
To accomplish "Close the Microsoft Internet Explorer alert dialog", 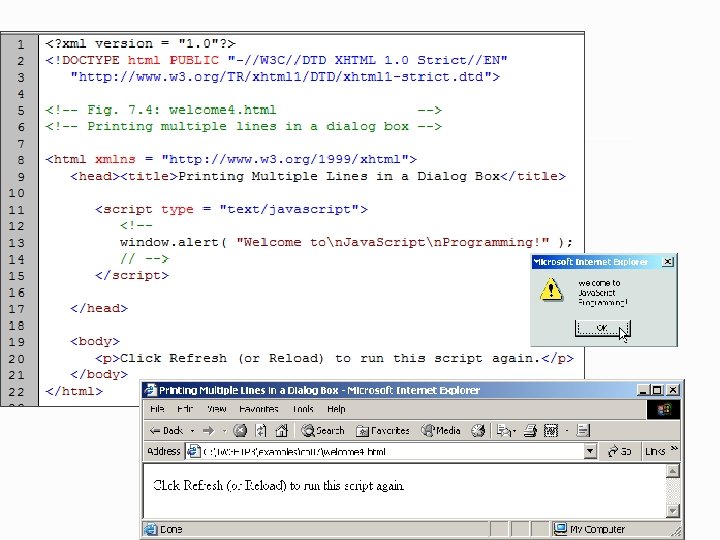I will [x=668, y=262].
